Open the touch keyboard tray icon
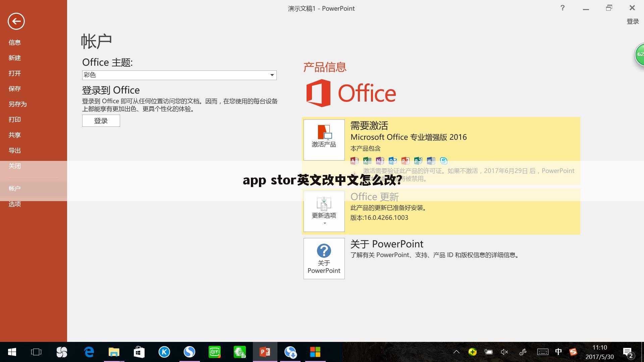The height and width of the screenshot is (362, 644). 543,352
